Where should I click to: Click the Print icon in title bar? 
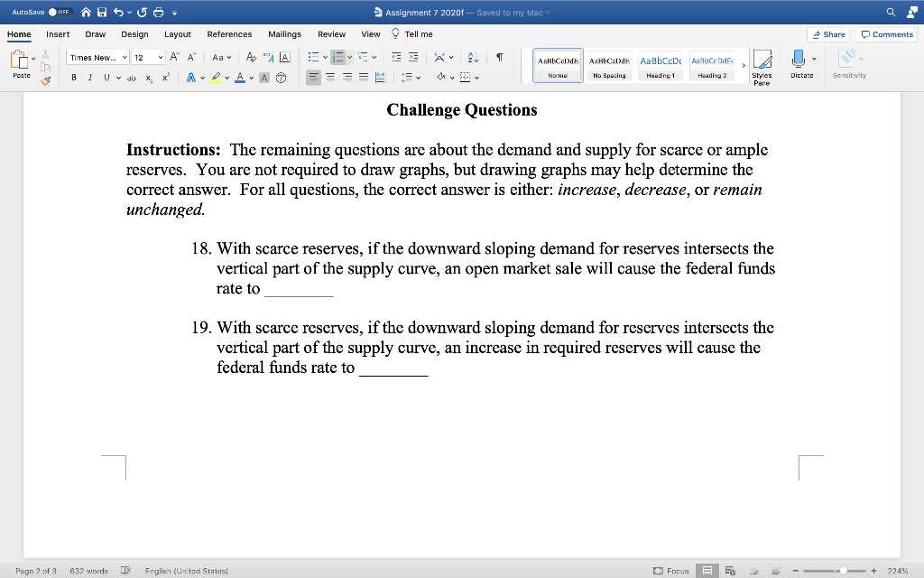click(x=158, y=12)
